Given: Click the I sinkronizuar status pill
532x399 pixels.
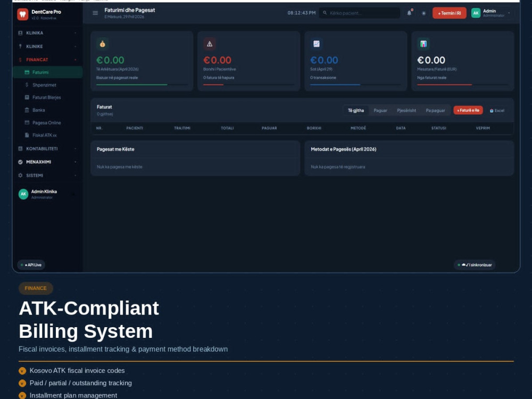Looking at the screenshot, I should click(x=475, y=265).
